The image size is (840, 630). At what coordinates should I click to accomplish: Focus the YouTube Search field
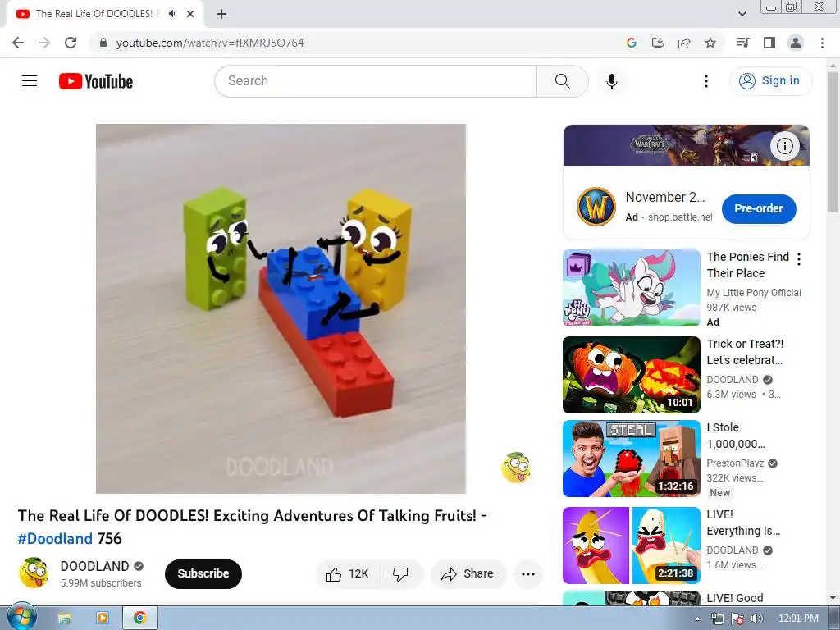click(x=376, y=81)
